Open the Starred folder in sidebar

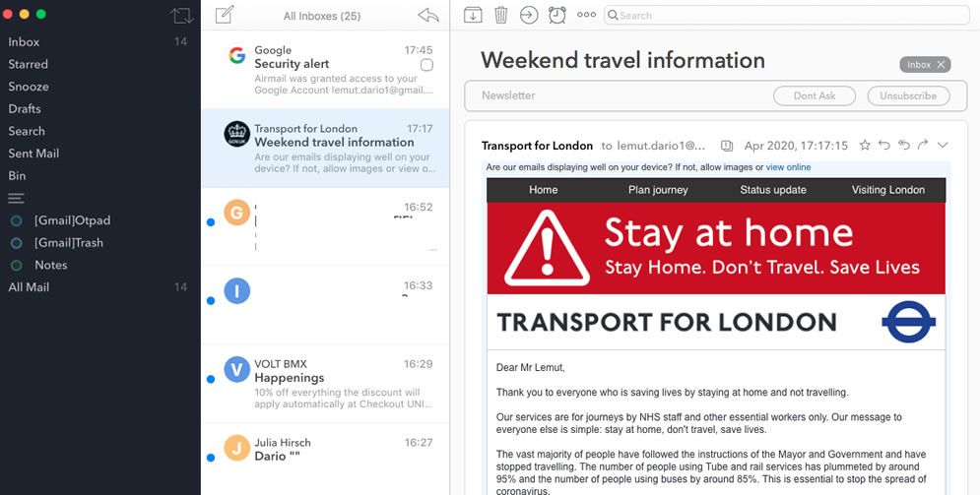point(29,64)
